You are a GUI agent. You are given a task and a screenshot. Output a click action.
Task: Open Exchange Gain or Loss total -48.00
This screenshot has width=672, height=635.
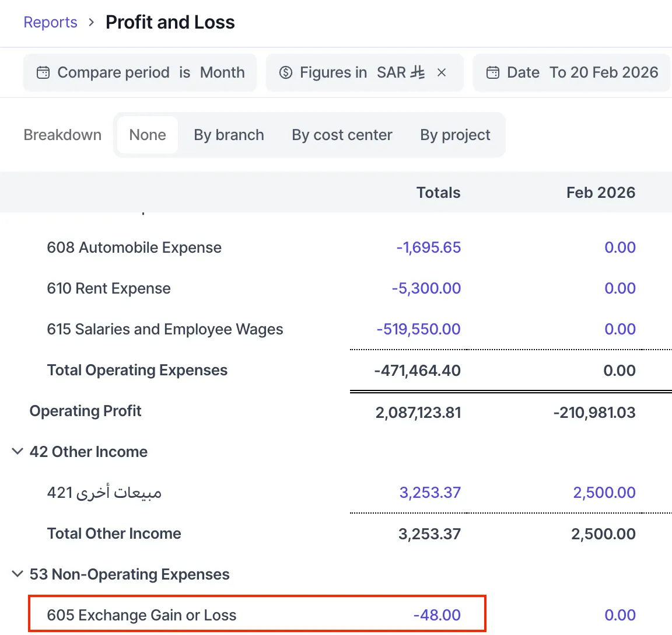[437, 615]
